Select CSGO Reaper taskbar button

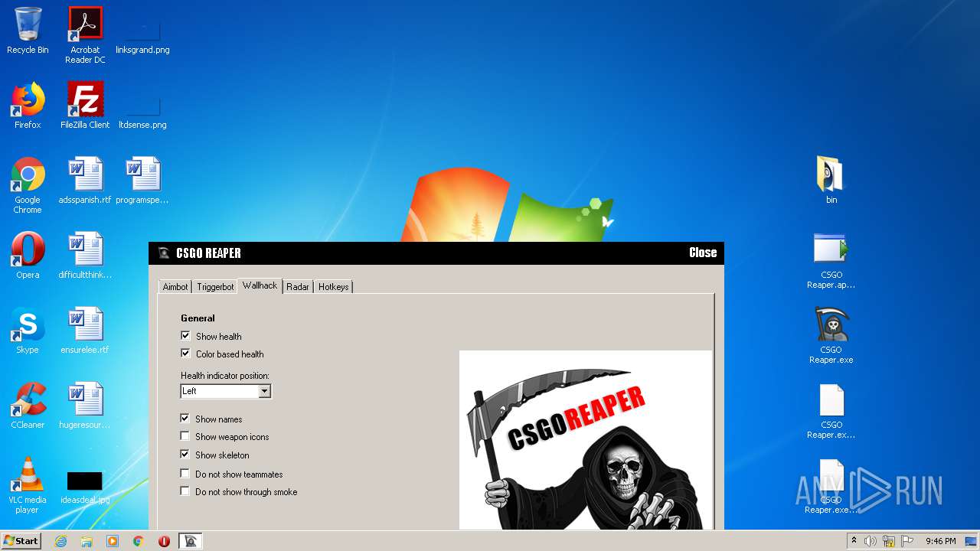pos(191,541)
